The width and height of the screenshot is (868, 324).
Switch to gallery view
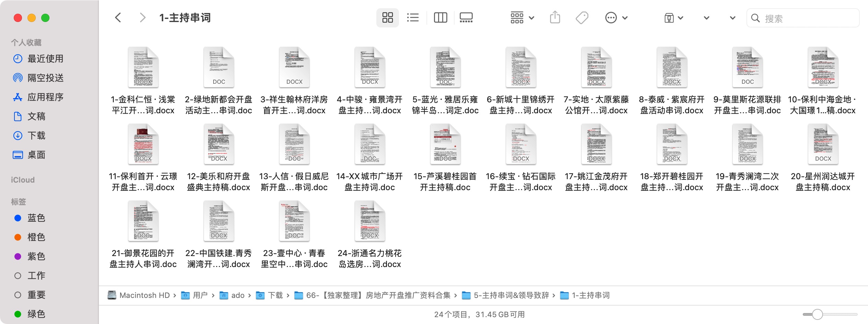point(466,18)
